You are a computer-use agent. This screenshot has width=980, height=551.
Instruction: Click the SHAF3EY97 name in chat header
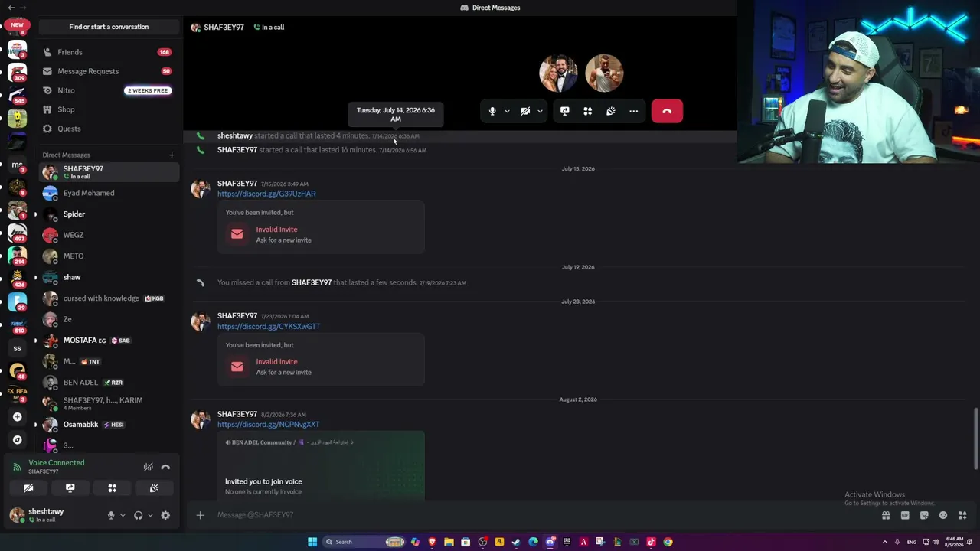click(x=224, y=28)
